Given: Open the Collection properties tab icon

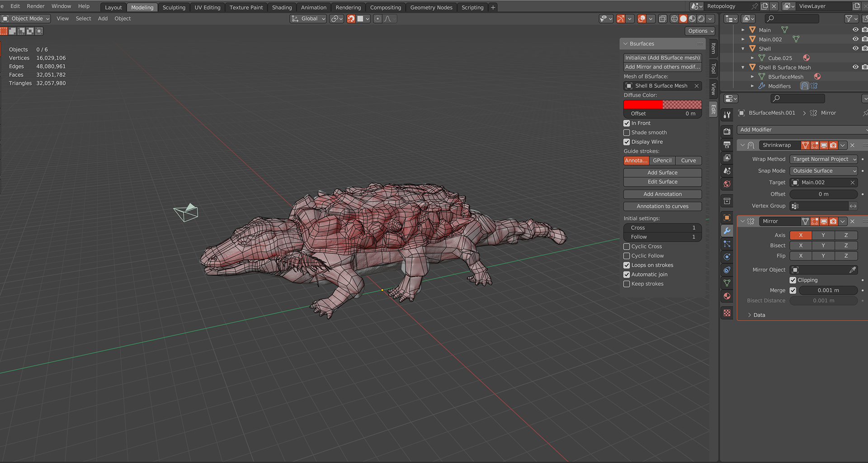Looking at the screenshot, I should pyautogui.click(x=727, y=201).
